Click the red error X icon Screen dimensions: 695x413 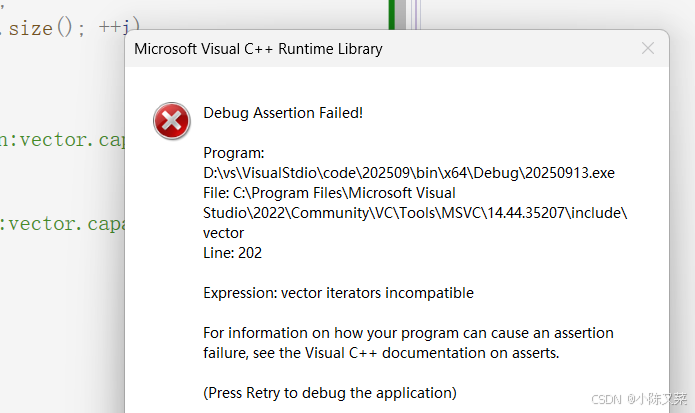(171, 122)
